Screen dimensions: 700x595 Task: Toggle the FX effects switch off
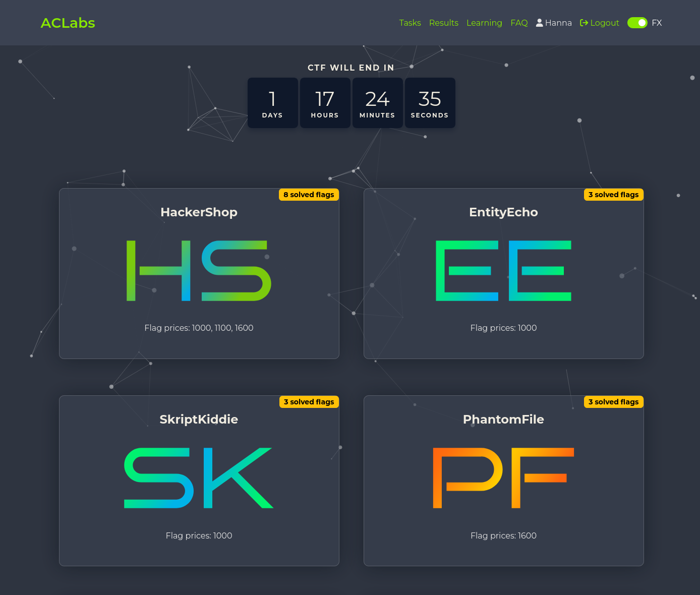click(637, 23)
